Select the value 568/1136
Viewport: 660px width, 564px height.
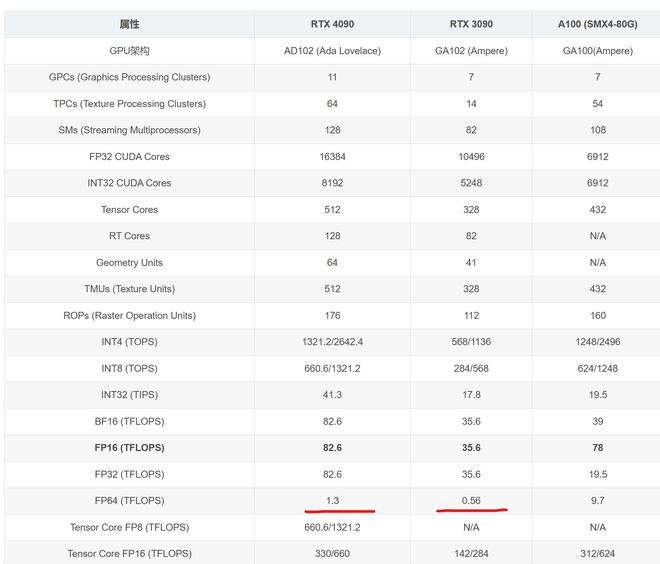(x=471, y=342)
